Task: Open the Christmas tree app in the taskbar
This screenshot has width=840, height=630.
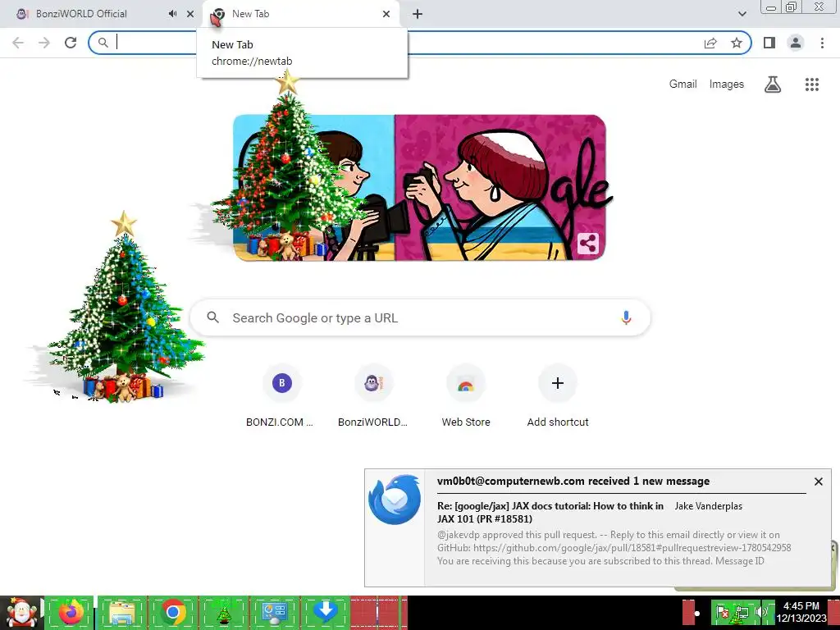Action: point(223,613)
